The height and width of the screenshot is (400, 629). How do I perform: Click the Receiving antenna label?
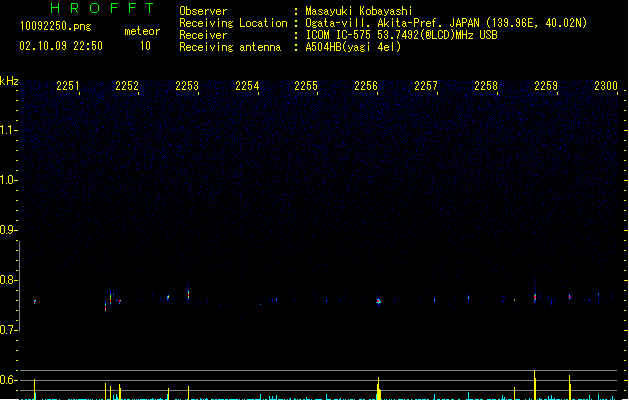coord(230,47)
